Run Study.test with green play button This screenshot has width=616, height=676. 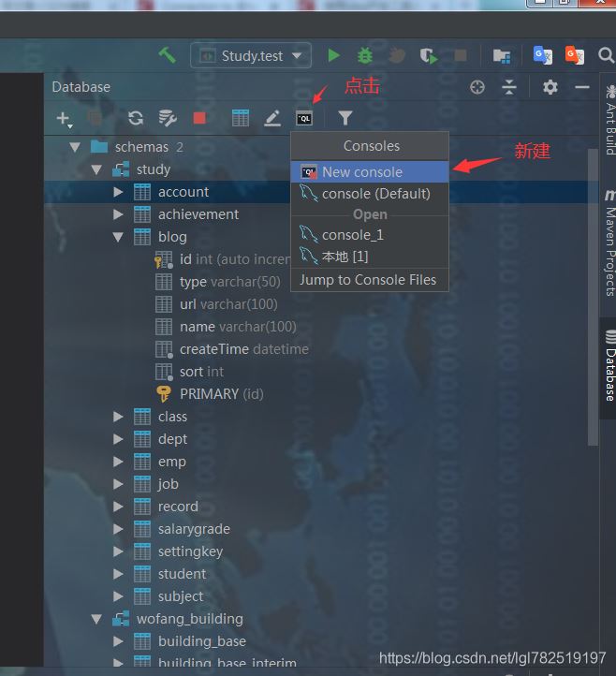333,55
